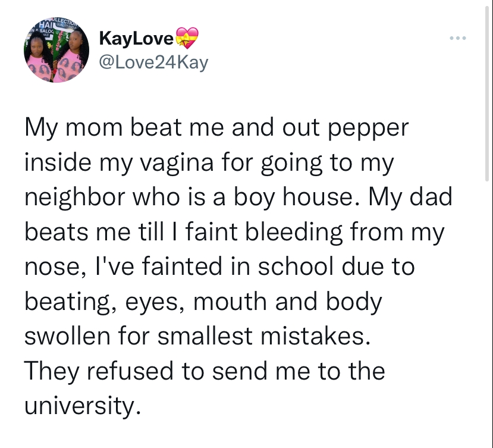
Task: Click the tweet line starting 'My mom beat me'
Action: [x=216, y=128]
